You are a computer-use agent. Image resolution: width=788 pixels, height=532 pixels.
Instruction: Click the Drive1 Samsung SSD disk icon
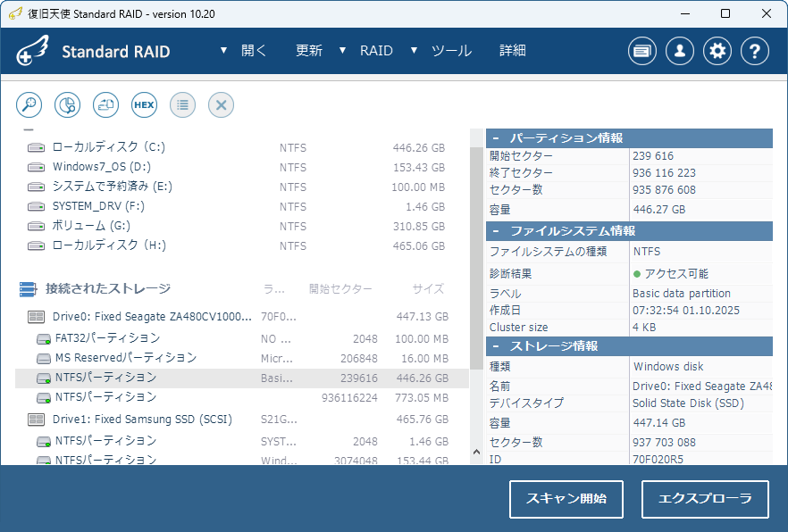click(x=36, y=419)
